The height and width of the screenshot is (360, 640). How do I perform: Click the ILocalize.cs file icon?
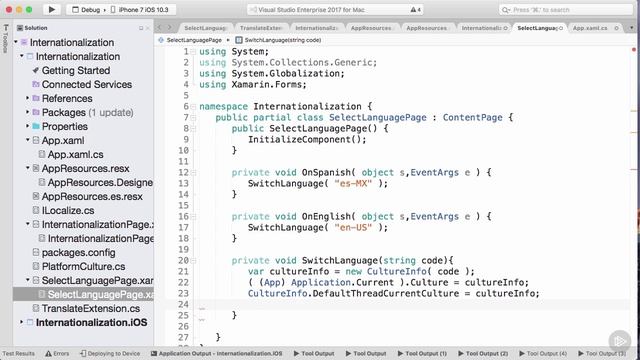(x=36, y=210)
